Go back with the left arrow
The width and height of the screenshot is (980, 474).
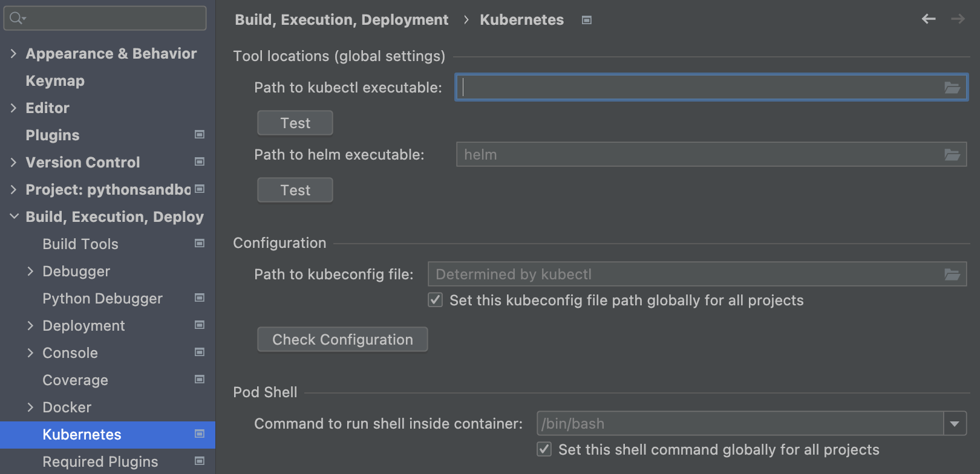click(x=929, y=19)
